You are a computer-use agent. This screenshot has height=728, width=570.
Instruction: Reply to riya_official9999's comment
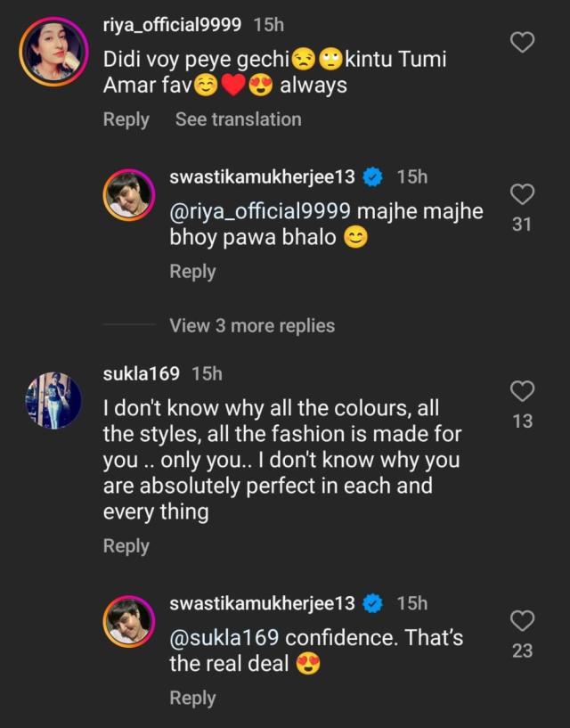pyautogui.click(x=126, y=119)
